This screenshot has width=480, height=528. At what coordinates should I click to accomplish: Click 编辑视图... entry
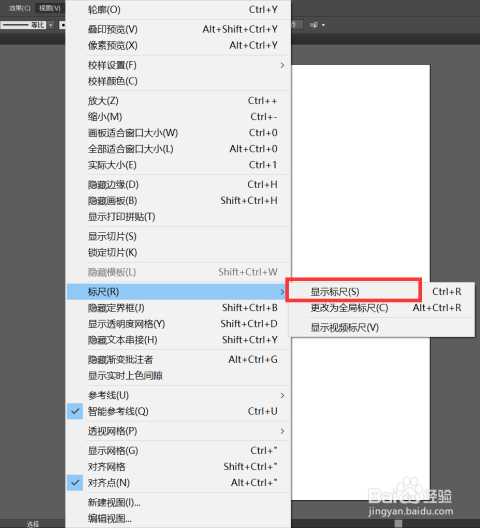pyautogui.click(x=178, y=519)
